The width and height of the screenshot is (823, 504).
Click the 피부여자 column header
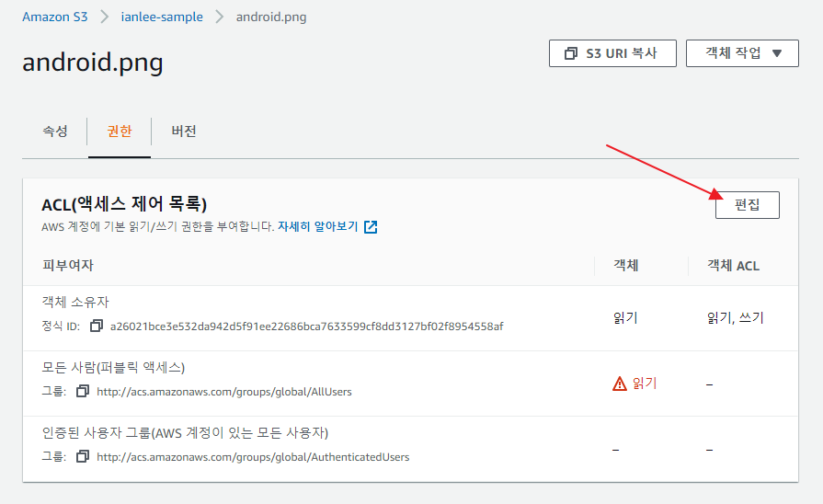coord(68,265)
